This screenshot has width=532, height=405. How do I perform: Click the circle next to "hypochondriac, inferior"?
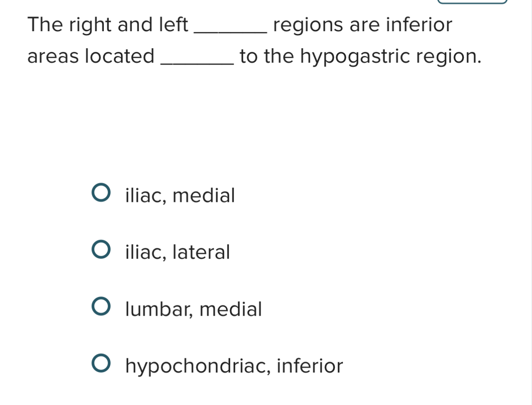pyautogui.click(x=102, y=364)
